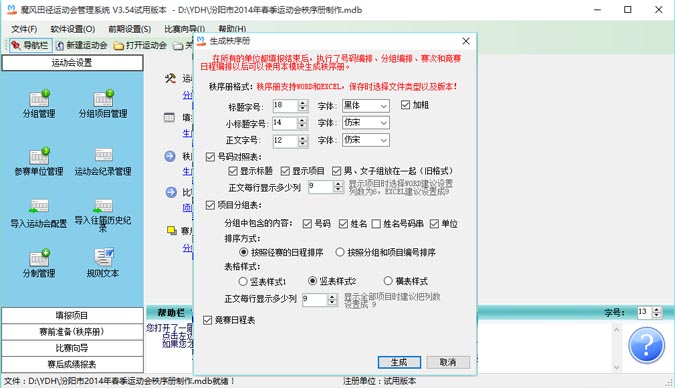Open 前期设置(S) menu
Image resolution: width=675 pixels, height=388 pixels.
tap(130, 29)
